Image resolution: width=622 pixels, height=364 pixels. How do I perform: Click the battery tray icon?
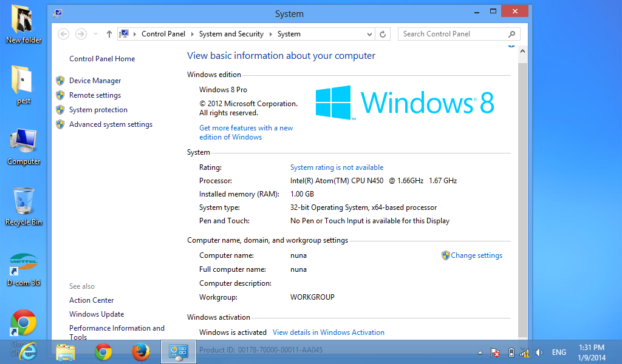511,352
